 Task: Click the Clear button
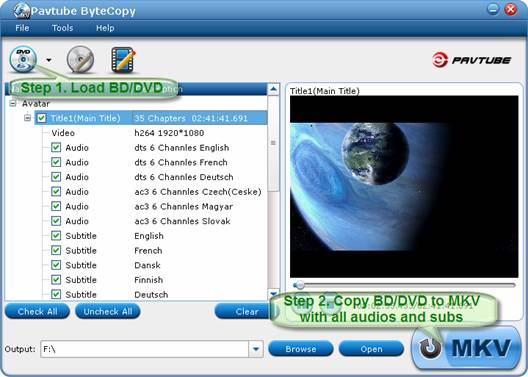(x=246, y=311)
